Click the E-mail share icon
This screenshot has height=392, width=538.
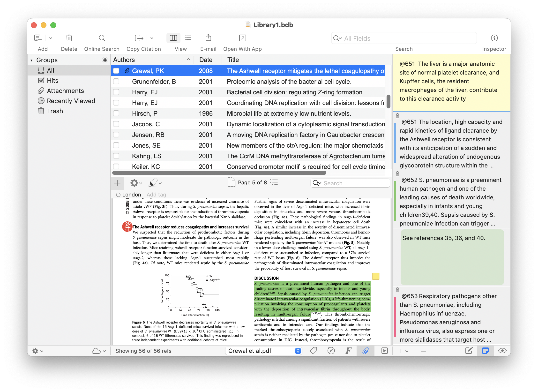[208, 38]
